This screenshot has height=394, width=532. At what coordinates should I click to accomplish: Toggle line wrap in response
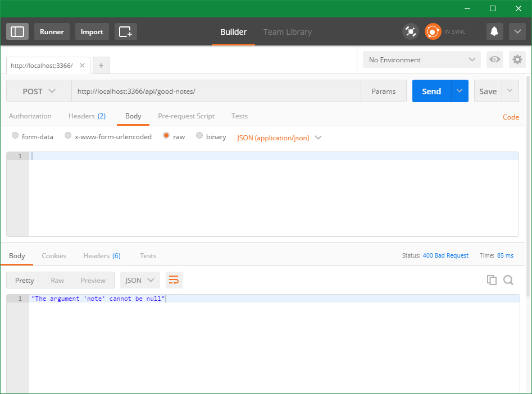(174, 280)
